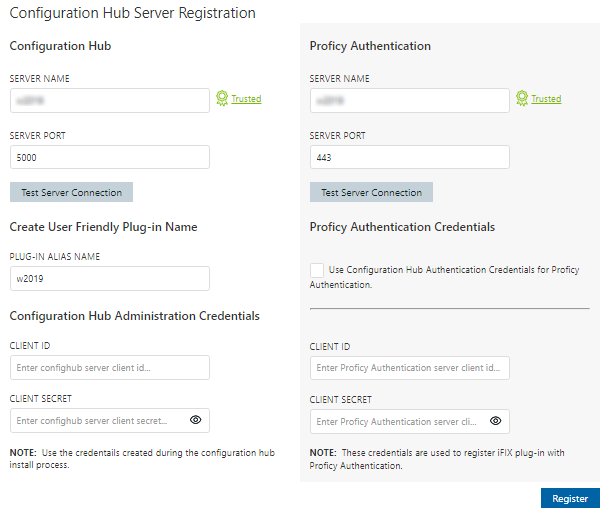Click the confighub server client id field
The image size is (614, 515).
tap(110, 367)
